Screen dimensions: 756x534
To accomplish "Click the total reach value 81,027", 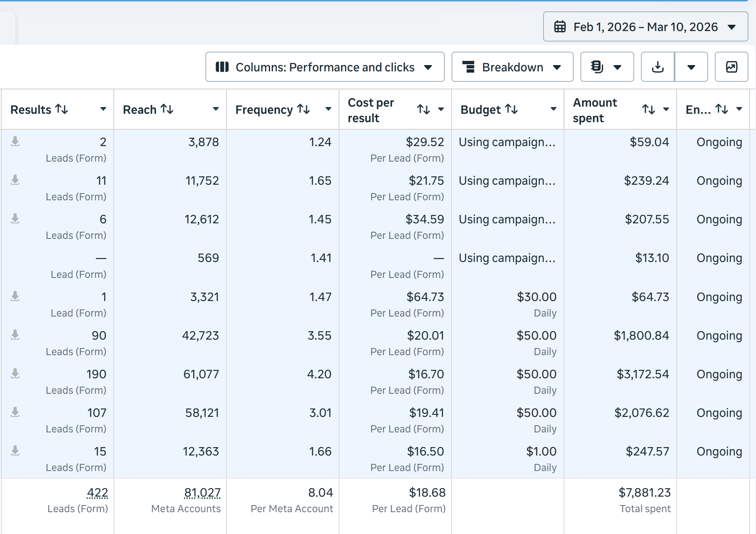I will (x=202, y=492).
